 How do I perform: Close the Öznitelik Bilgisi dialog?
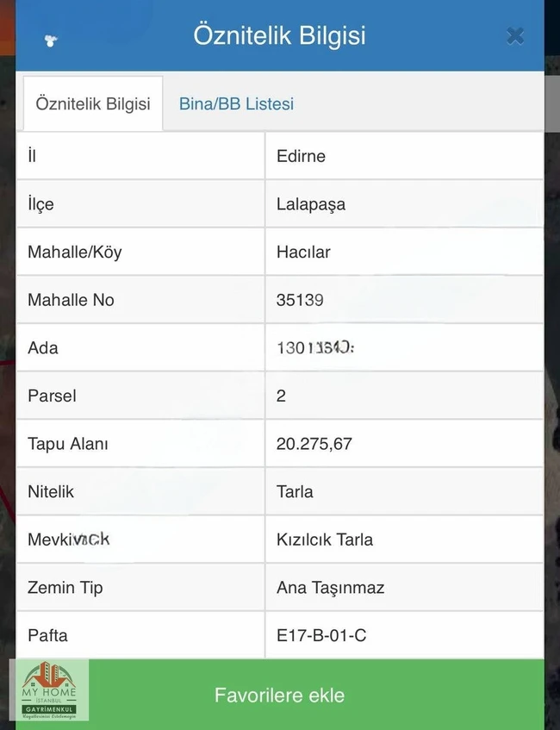[x=515, y=36]
